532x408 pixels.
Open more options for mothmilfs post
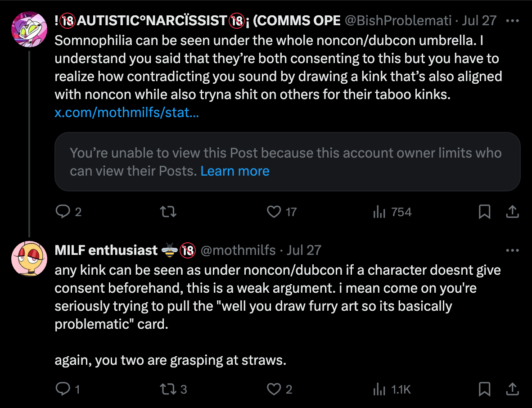click(513, 250)
